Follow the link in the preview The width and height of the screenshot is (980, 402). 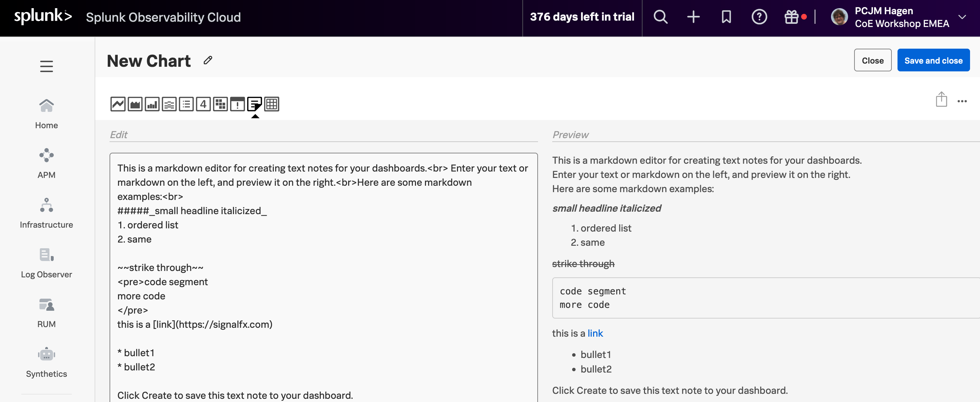pyautogui.click(x=595, y=333)
